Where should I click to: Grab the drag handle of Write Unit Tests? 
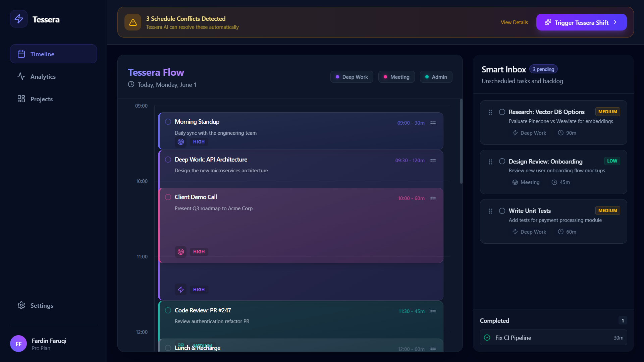click(490, 211)
